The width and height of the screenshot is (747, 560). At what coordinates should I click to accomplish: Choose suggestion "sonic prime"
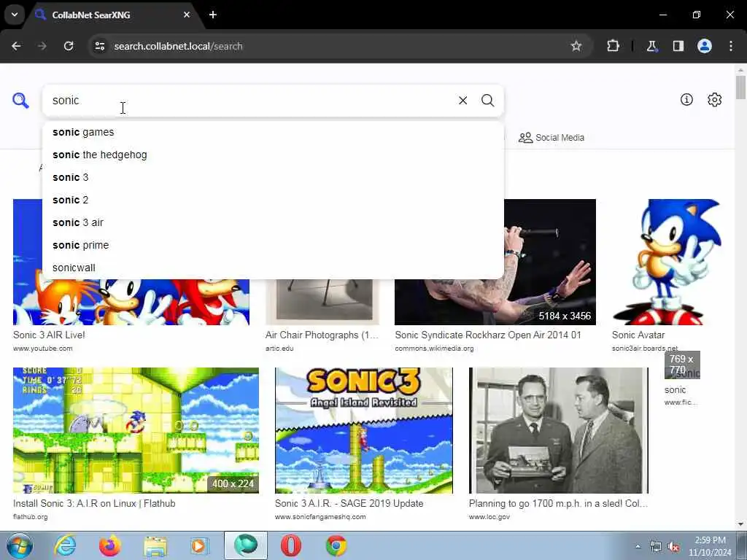pos(273,245)
